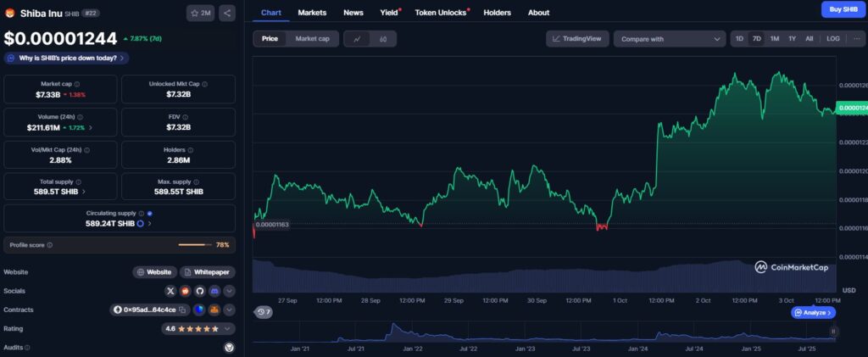Screen dimensions: 868x357
Task: Open the GitHub social link
Action: [200, 291]
